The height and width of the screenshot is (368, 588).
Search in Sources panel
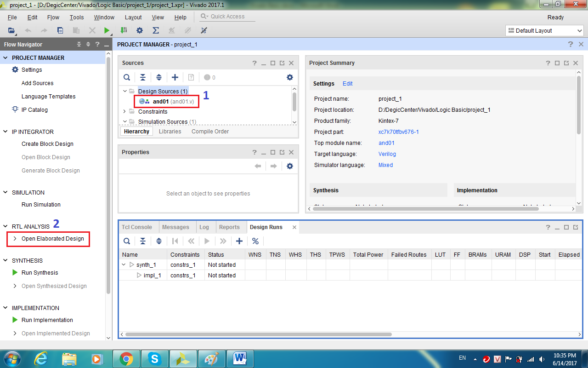(x=127, y=77)
